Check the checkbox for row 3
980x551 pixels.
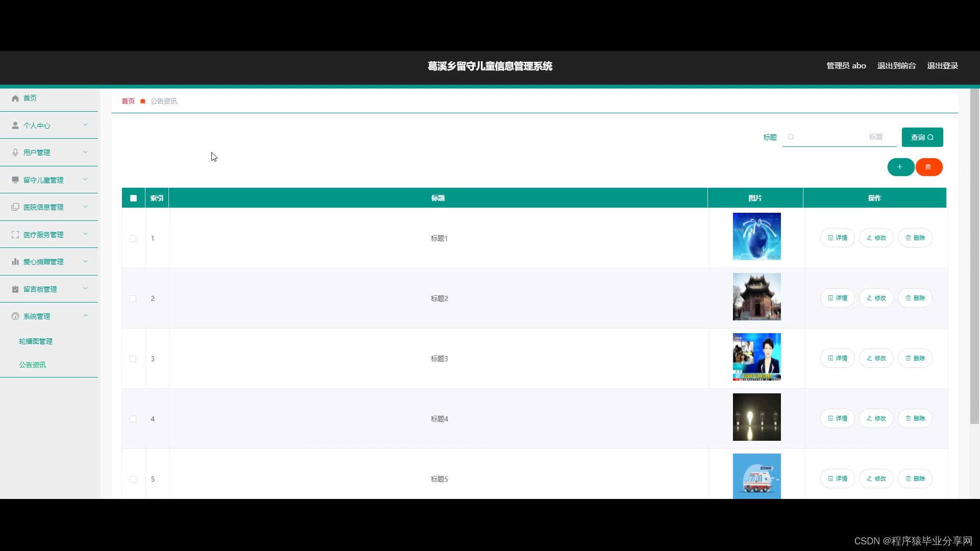pos(133,359)
